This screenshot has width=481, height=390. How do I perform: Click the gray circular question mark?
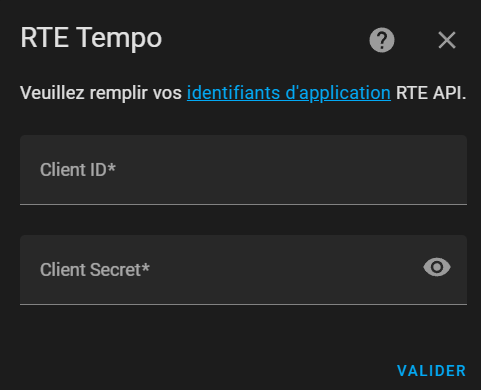coord(382,40)
